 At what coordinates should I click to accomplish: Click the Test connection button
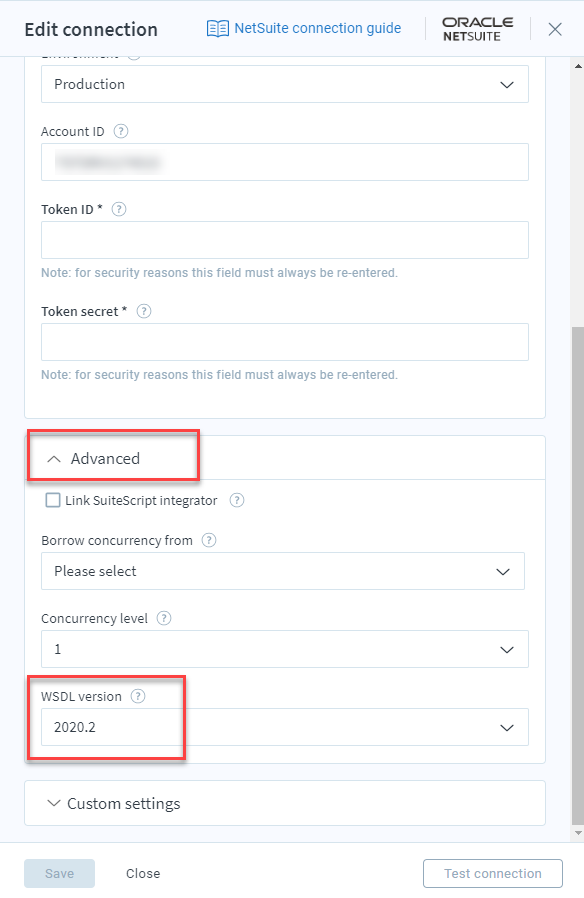[x=493, y=873]
